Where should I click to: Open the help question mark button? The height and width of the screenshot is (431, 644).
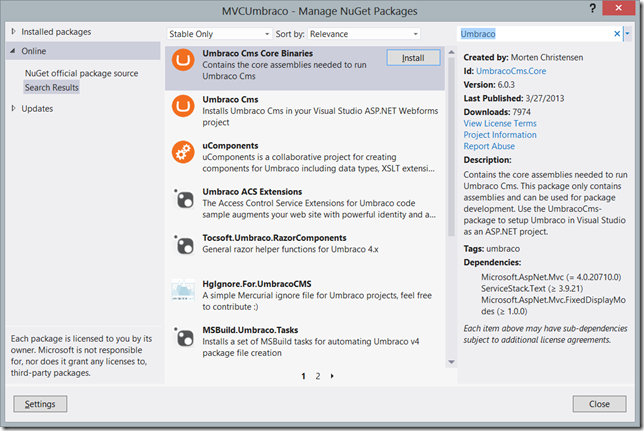[592, 8]
